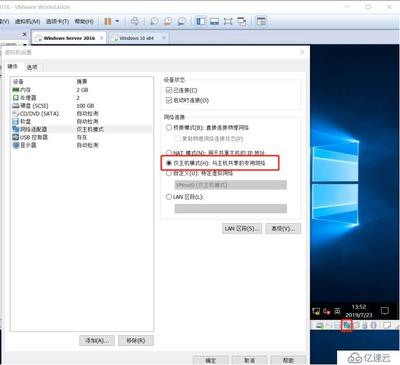Click guest taskbar muted volume icon
Image resolution: width=400 pixels, height=365 pixels.
[x=327, y=311]
